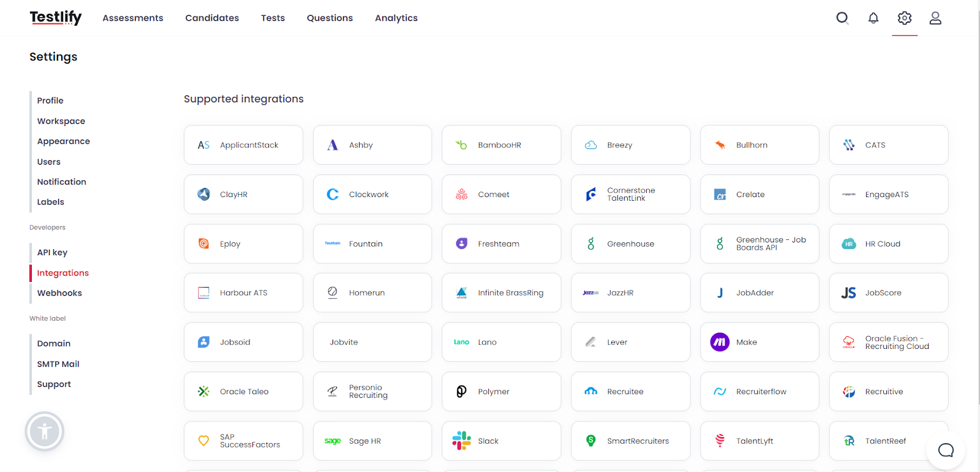Select the Jobvite integration card

click(x=372, y=342)
